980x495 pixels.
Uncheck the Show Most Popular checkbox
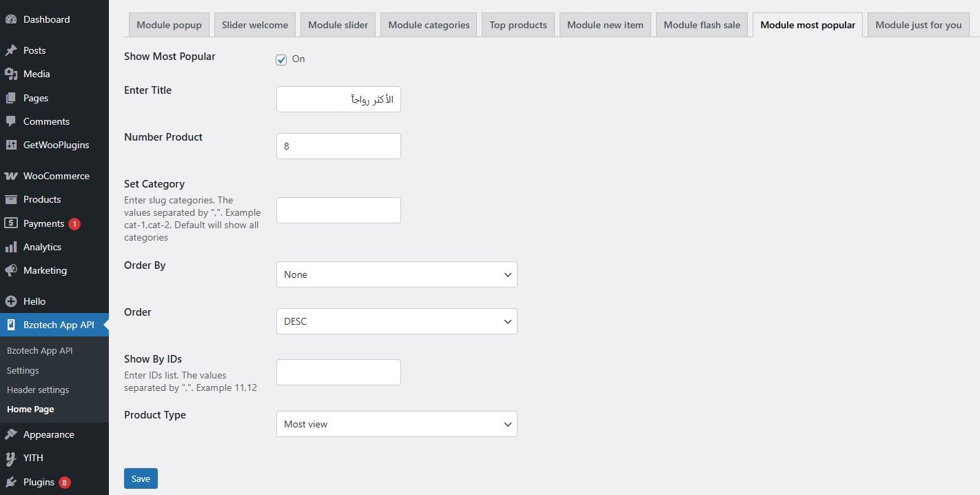tap(281, 59)
